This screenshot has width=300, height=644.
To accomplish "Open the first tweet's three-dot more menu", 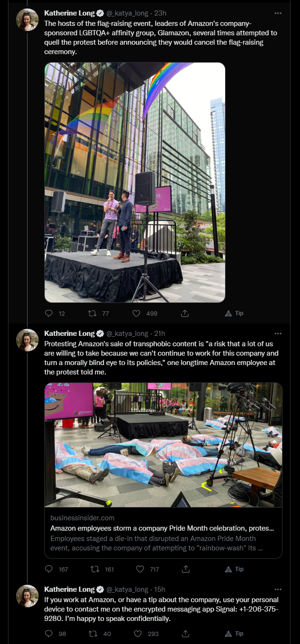I will [278, 13].
